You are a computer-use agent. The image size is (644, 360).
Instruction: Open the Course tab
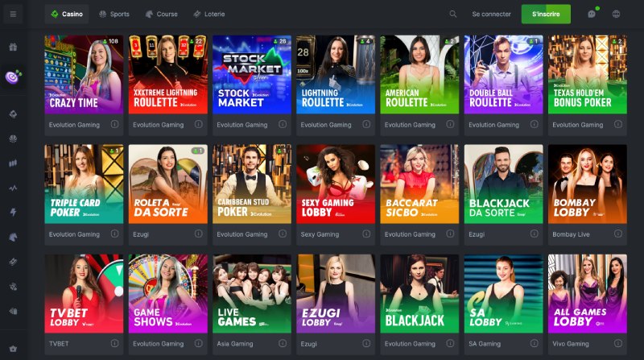[x=162, y=14]
